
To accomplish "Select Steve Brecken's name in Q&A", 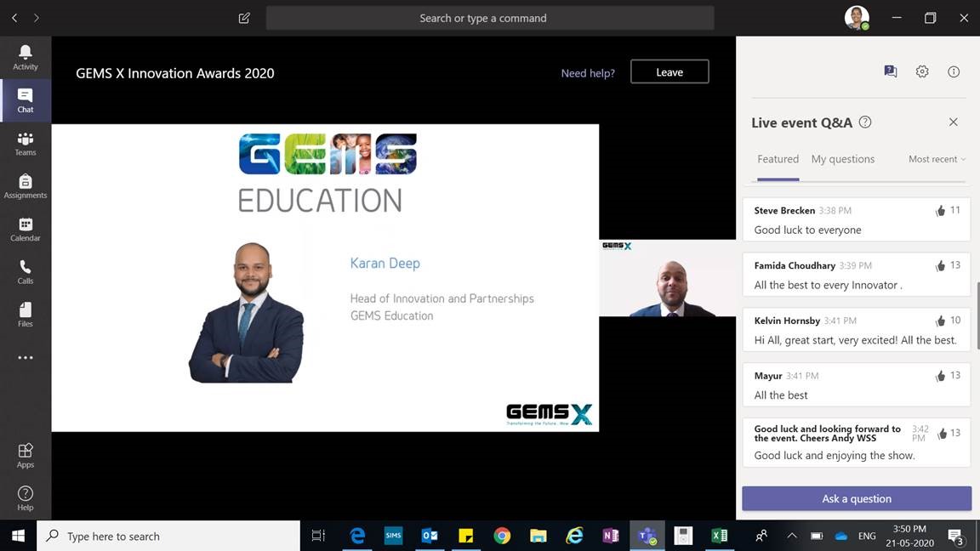I will coord(784,211).
